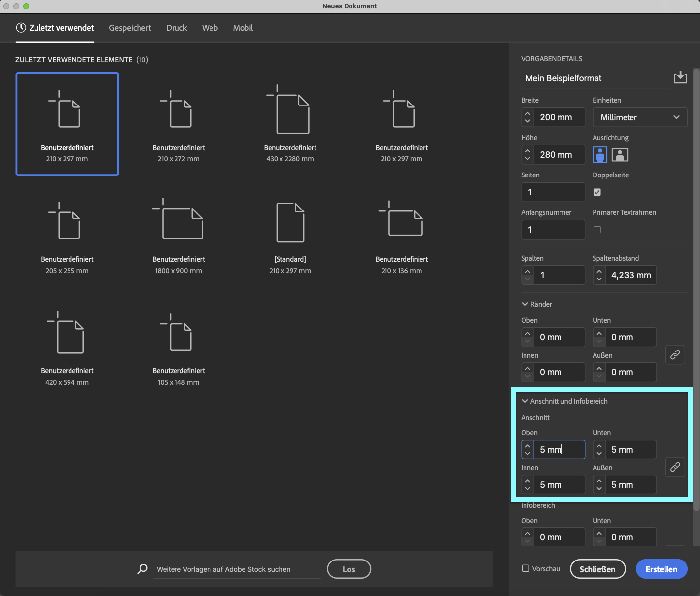
Task: Open the Mobil tab
Action: [243, 28]
